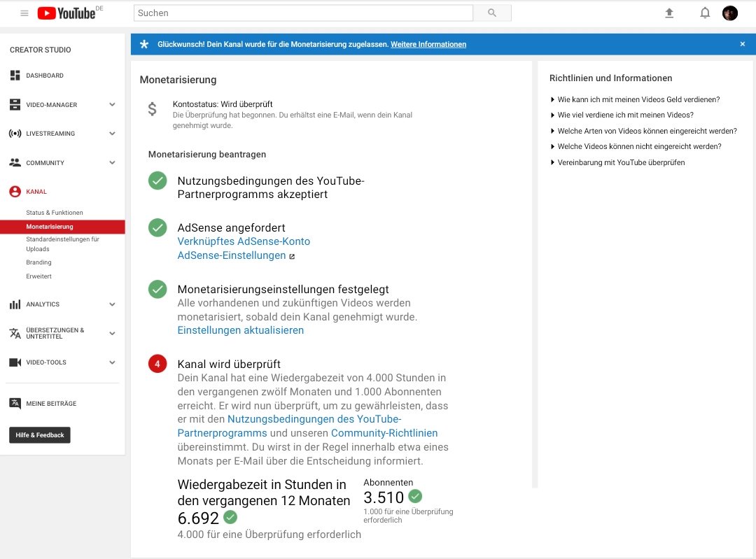The height and width of the screenshot is (559, 756).
Task: Click the Livestreaming broadcast icon
Action: click(x=15, y=134)
